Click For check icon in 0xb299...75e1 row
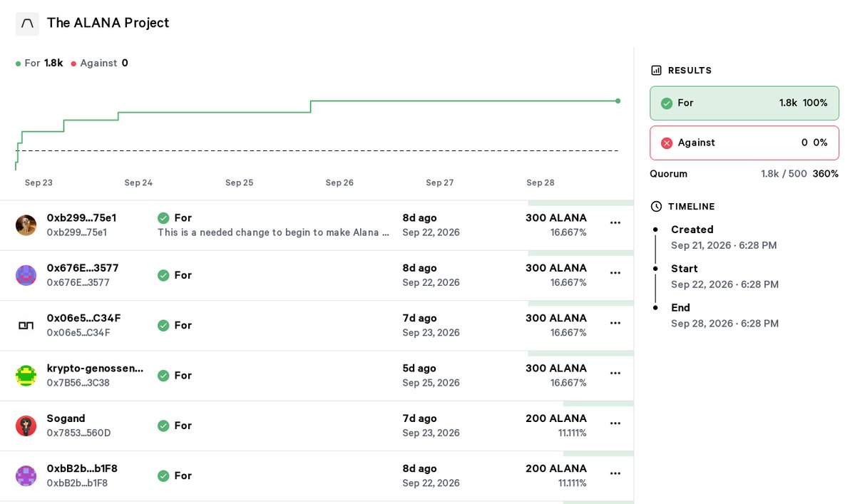 (163, 218)
